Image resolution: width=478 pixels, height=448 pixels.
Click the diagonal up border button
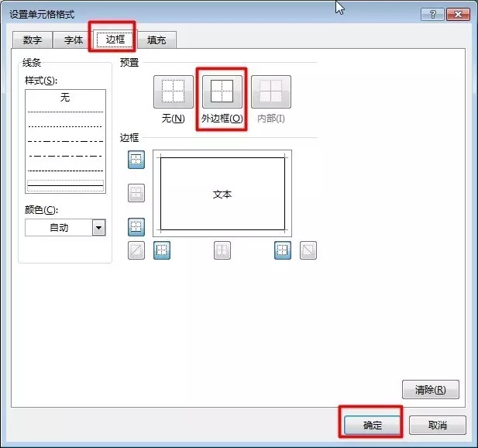coord(136,250)
